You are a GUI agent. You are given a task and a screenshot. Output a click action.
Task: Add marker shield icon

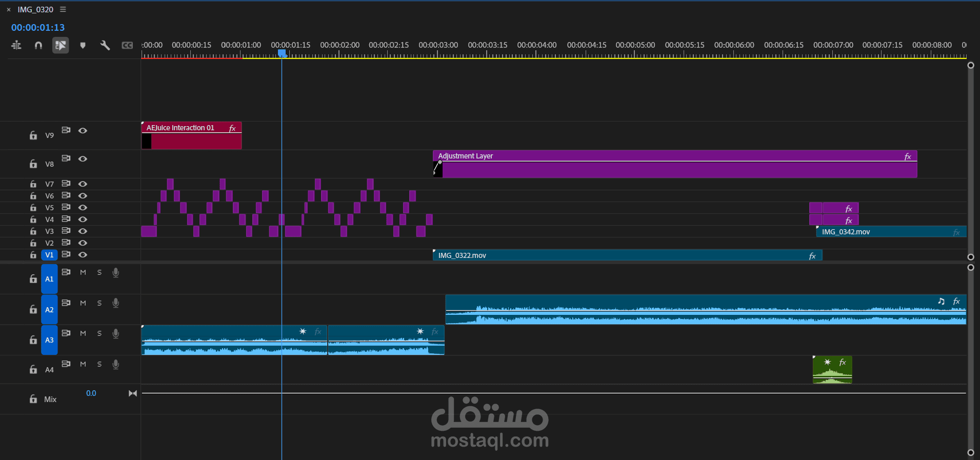click(83, 46)
